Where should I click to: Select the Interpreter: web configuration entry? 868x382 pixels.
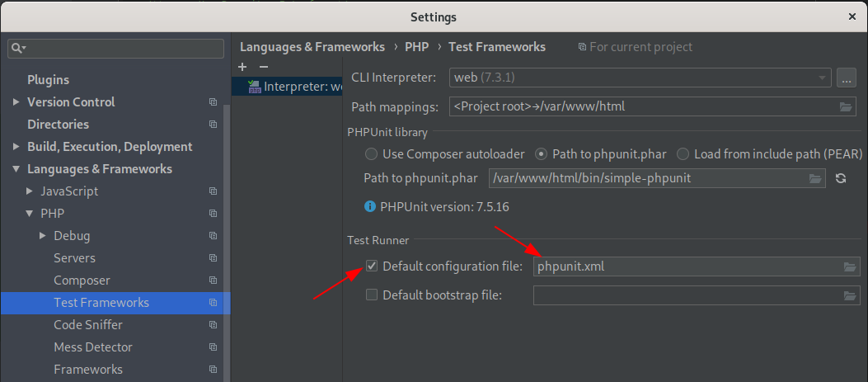coord(287,87)
